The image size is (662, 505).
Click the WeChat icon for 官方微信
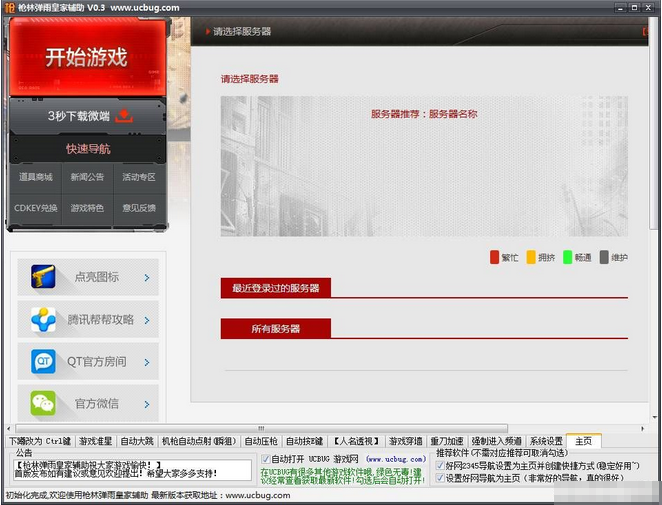click(x=44, y=403)
